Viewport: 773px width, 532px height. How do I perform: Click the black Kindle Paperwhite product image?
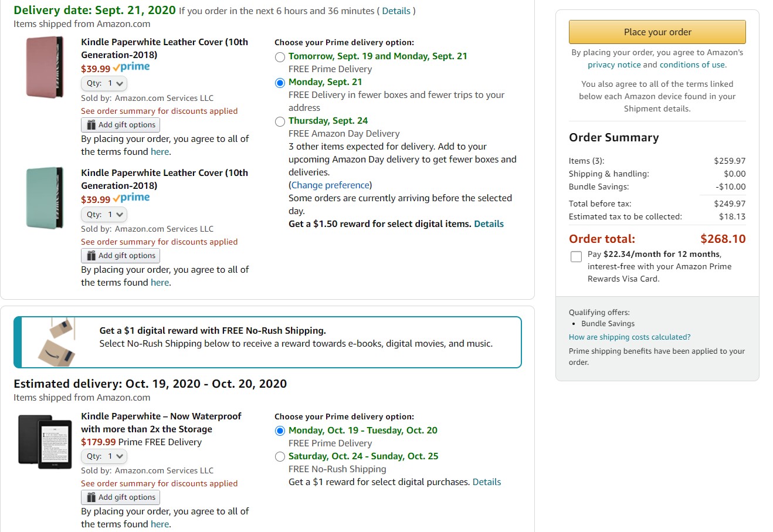[x=45, y=441]
